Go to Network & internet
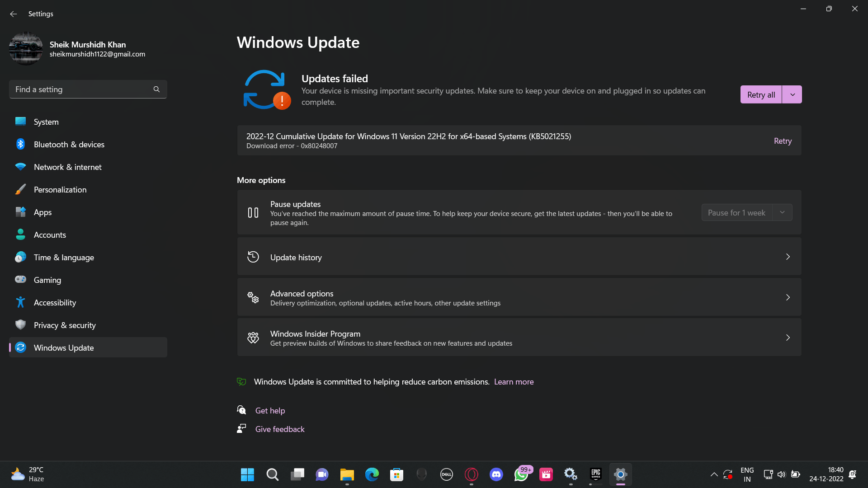Image resolution: width=868 pixels, height=488 pixels. tap(88, 167)
